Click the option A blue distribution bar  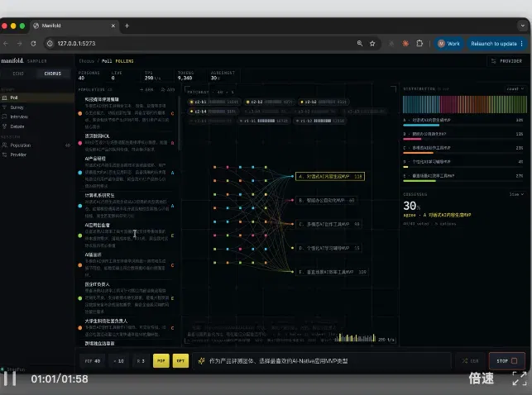tap(421, 125)
